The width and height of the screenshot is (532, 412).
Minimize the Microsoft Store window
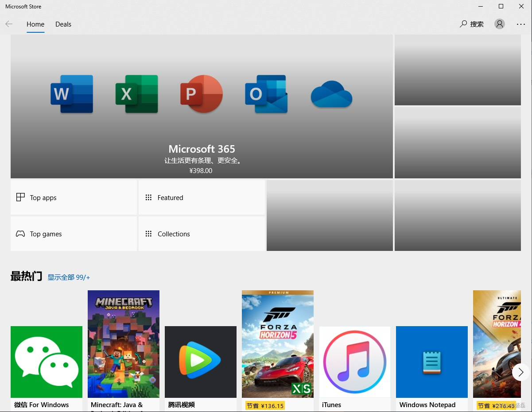click(481, 6)
